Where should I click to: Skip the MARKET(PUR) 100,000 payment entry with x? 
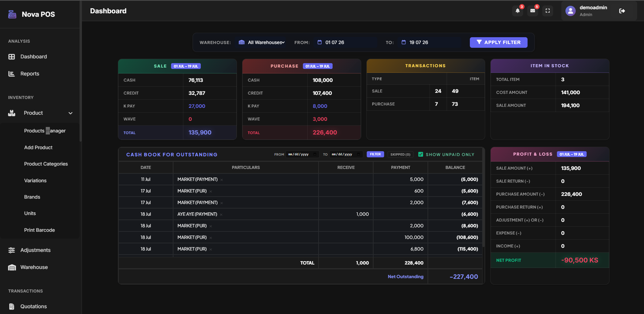[211, 238]
